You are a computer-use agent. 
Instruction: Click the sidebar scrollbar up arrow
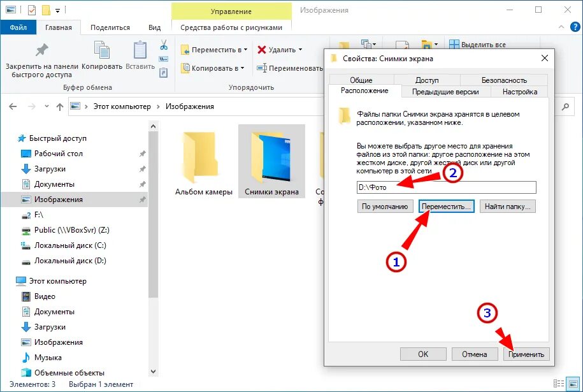click(153, 127)
